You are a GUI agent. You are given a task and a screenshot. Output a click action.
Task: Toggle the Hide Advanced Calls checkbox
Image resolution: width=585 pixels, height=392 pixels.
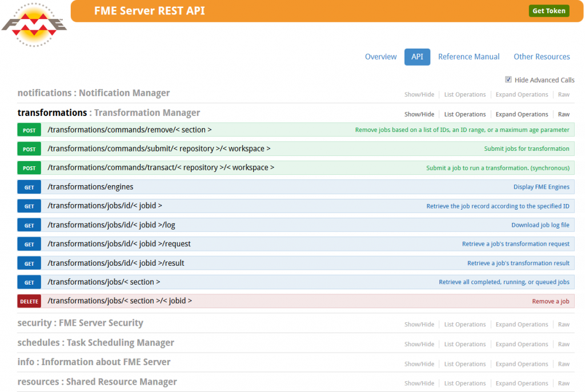508,79
